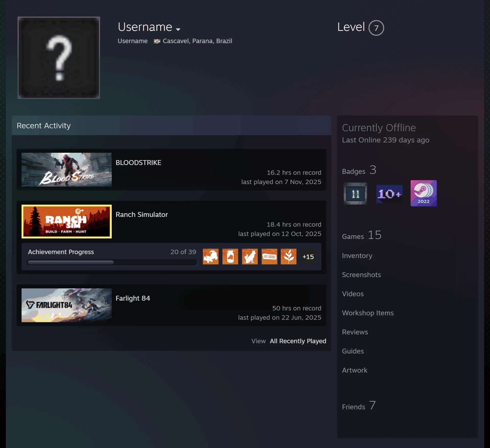The width and height of the screenshot is (490, 448).
Task: Click '50 hrs on record' text
Action: 297,308
